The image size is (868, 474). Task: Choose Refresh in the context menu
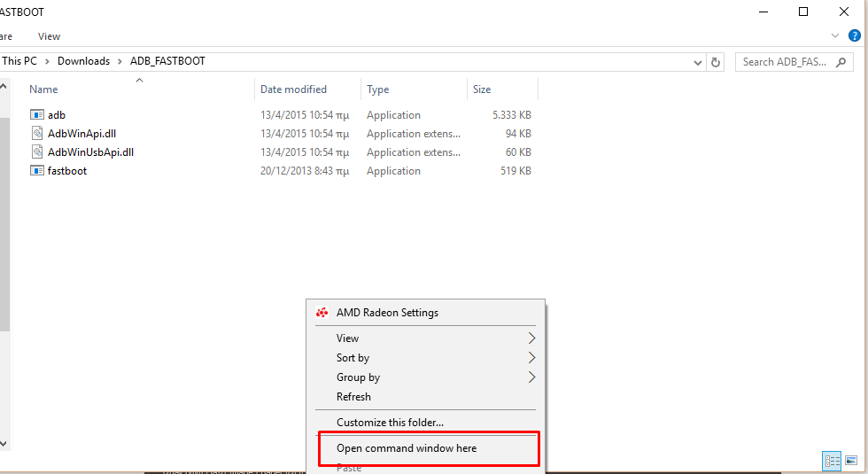(425, 397)
